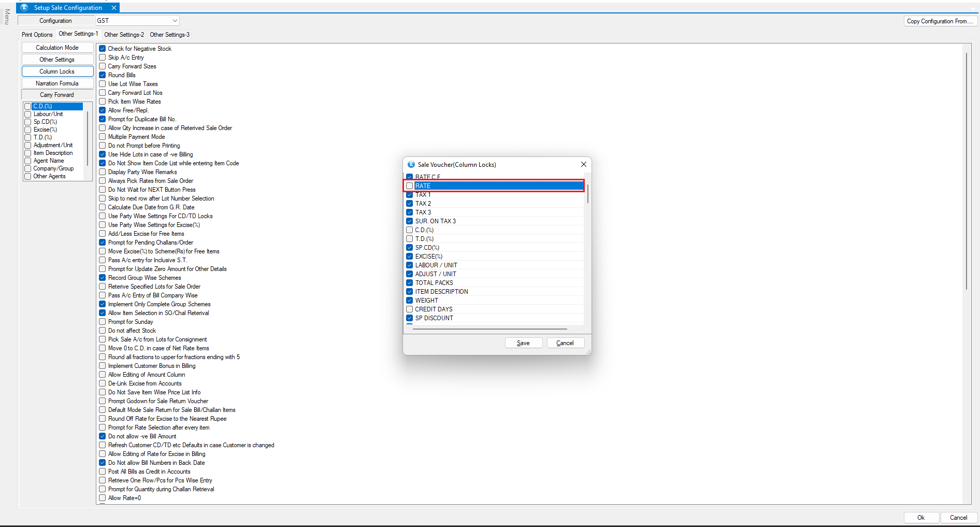Screen dimensions: 980x527
Task: Click the Sale Voucher dialog app icon
Action: pyautogui.click(x=411, y=164)
